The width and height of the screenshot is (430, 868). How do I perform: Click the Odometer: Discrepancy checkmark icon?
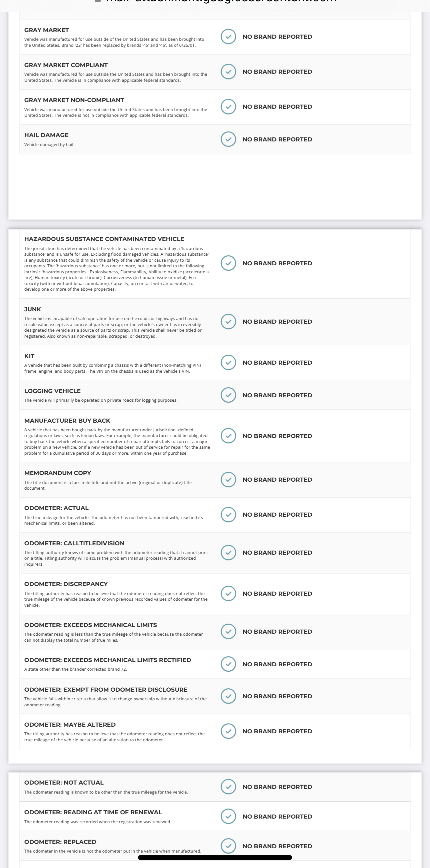(228, 593)
